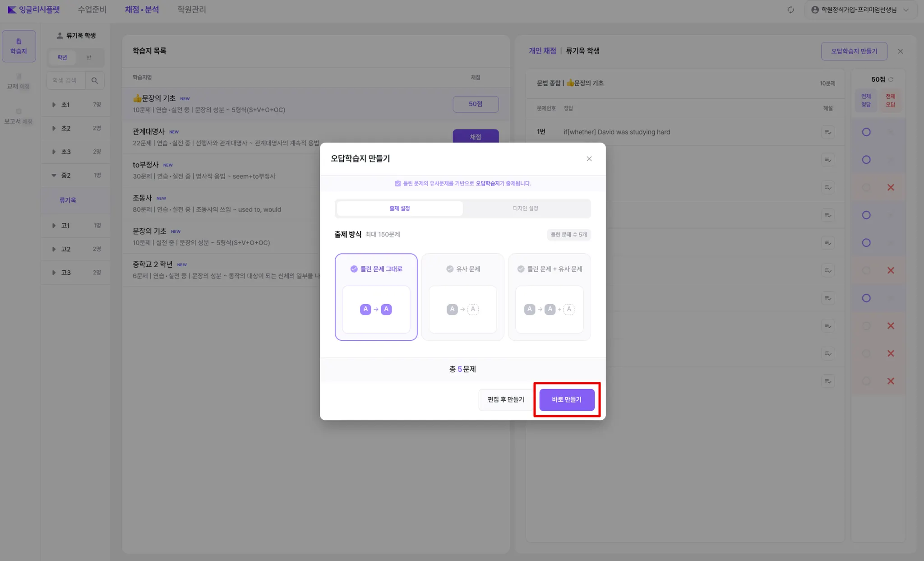Viewport: 924px width, 561px height.
Task: Select the 틀린 문제 그대로 option
Action: pos(376,297)
